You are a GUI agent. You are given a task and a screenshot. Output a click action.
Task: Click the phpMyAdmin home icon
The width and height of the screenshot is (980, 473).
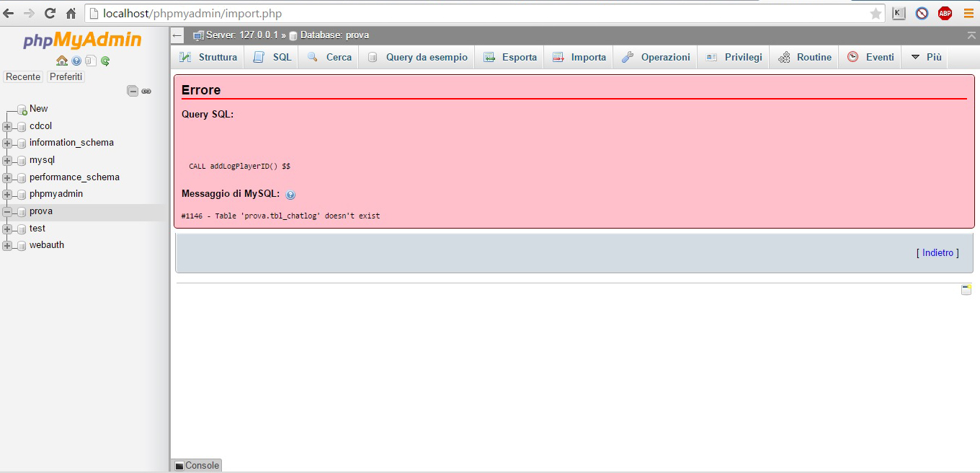[x=61, y=61]
